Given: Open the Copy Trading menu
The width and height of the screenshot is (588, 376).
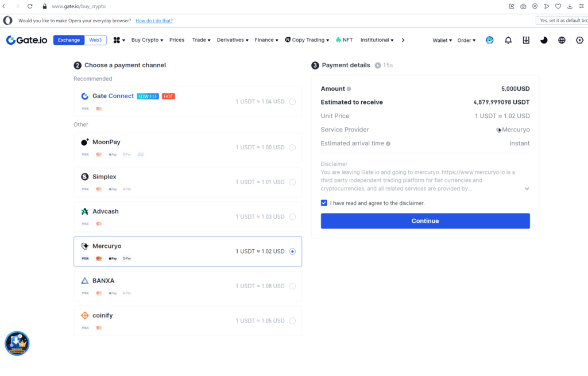Looking at the screenshot, I should (307, 40).
